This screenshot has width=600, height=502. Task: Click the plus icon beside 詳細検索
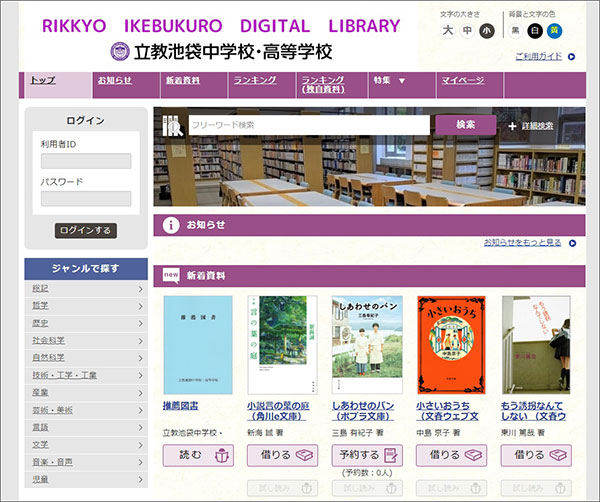[512, 126]
